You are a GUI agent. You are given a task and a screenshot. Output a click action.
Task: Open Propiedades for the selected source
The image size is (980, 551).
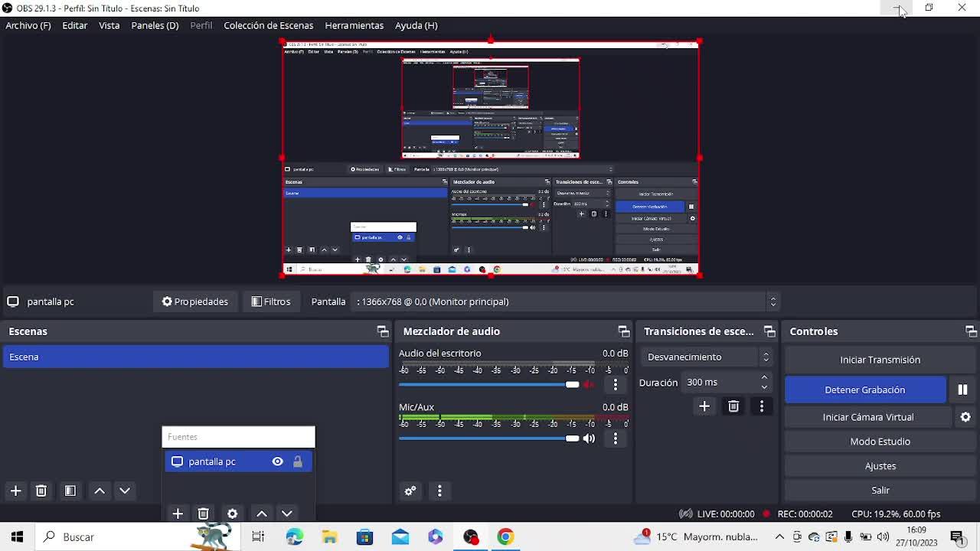pos(194,302)
